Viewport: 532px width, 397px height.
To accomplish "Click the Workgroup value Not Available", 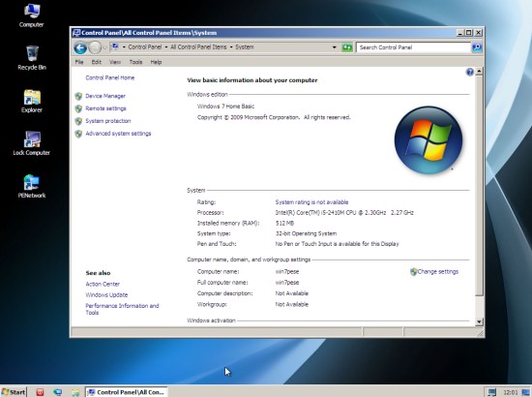I will (292, 304).
